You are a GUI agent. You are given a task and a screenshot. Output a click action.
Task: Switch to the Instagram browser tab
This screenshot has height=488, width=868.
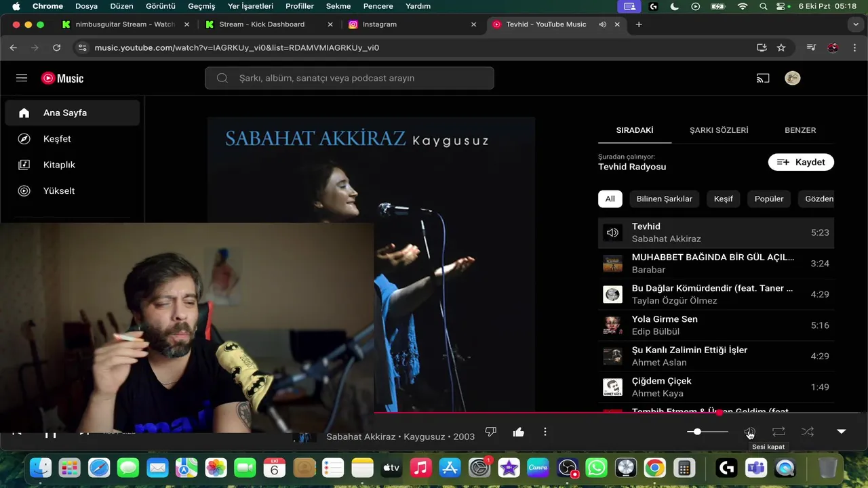(412, 24)
